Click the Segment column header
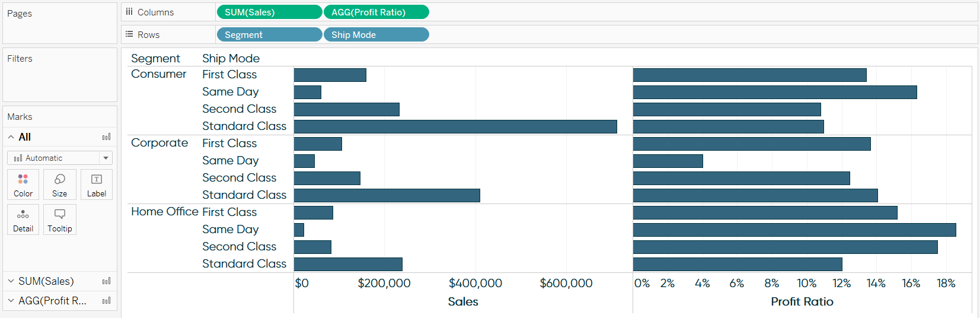Screen dimensions: 980x318 [x=155, y=58]
